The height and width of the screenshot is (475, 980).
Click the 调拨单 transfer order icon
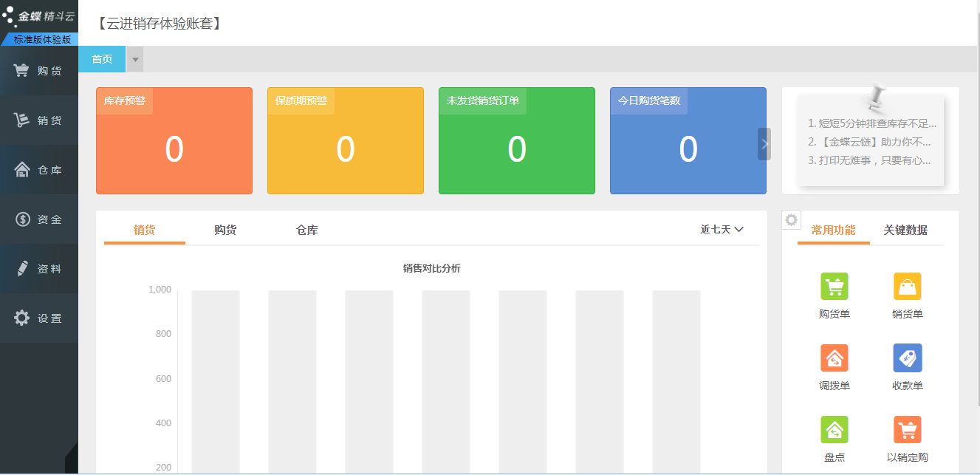click(x=834, y=358)
